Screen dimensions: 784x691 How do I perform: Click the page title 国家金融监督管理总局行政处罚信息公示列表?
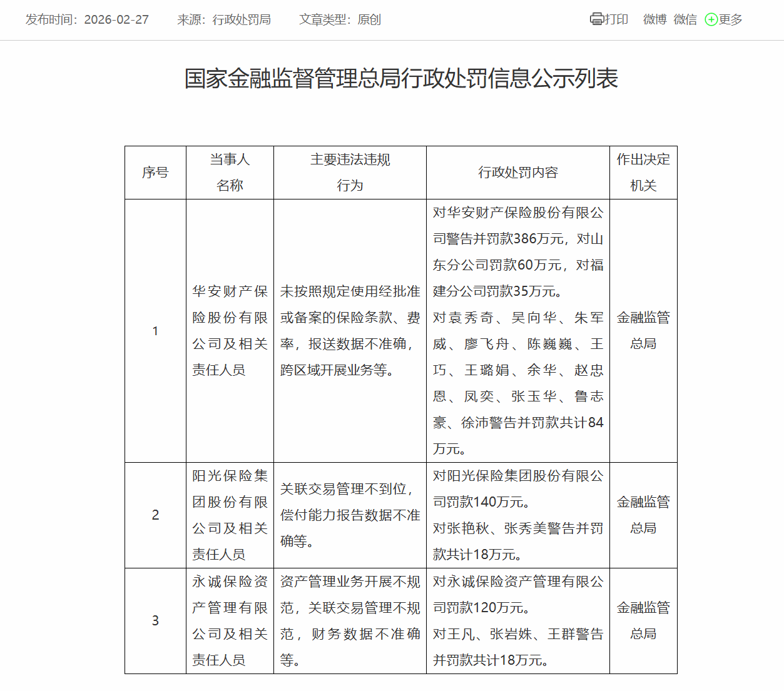point(401,78)
